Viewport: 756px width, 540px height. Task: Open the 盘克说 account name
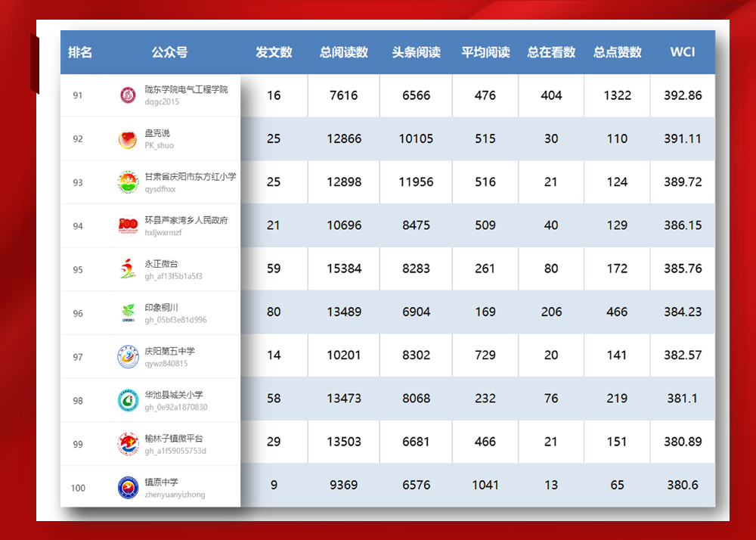[x=157, y=133]
